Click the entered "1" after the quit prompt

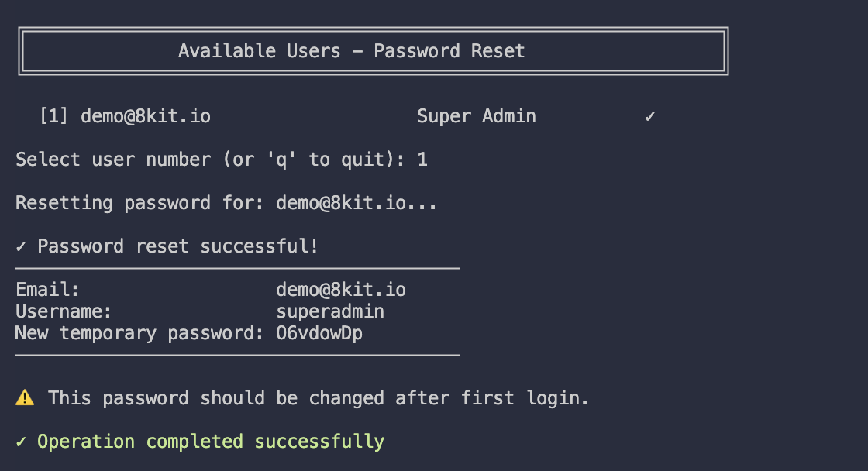click(422, 160)
